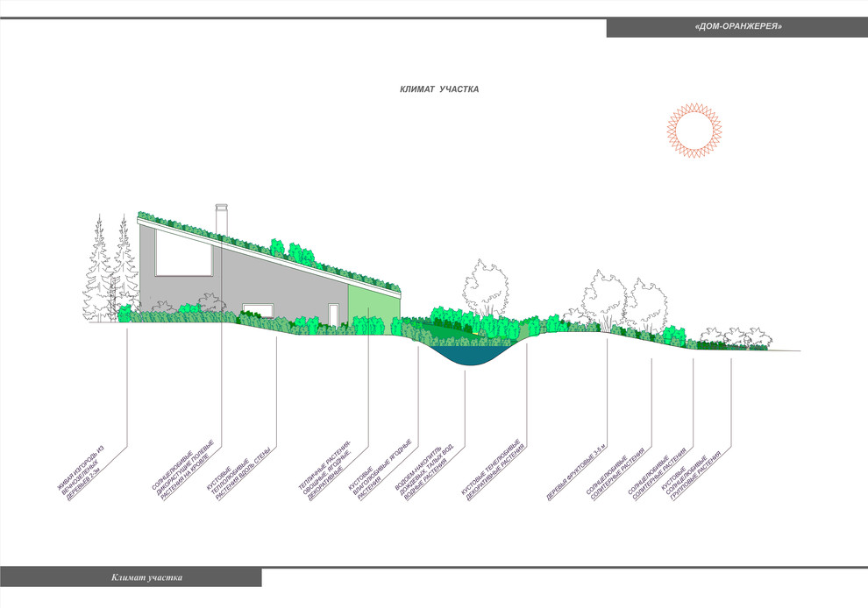868x608 pixels.
Task: Click the small horizontal window near ground
Action: pyautogui.click(x=258, y=310)
